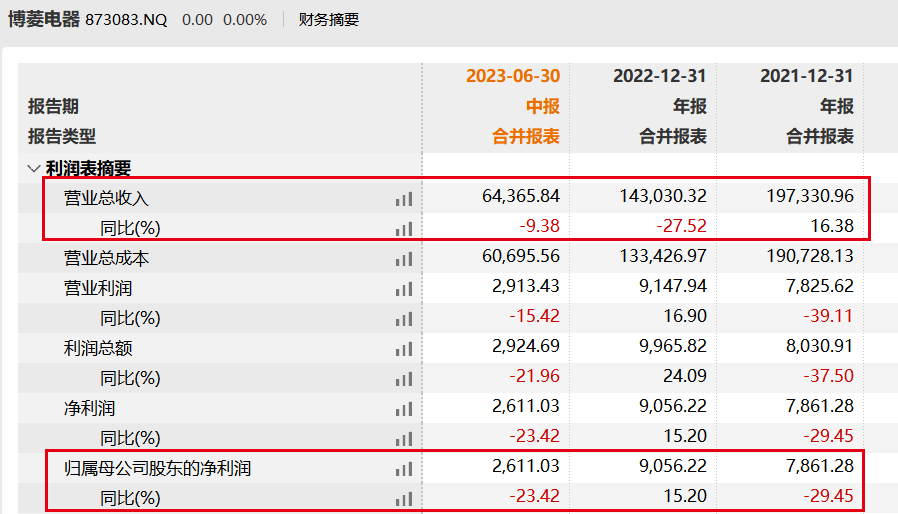
Task: Click 营业总收入 value 64,365.84
Action: click(x=520, y=198)
